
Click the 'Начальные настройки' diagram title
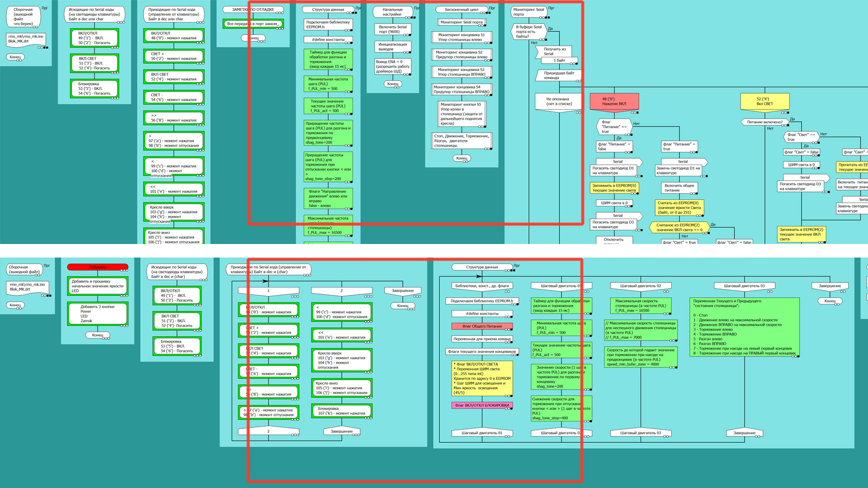[392, 12]
